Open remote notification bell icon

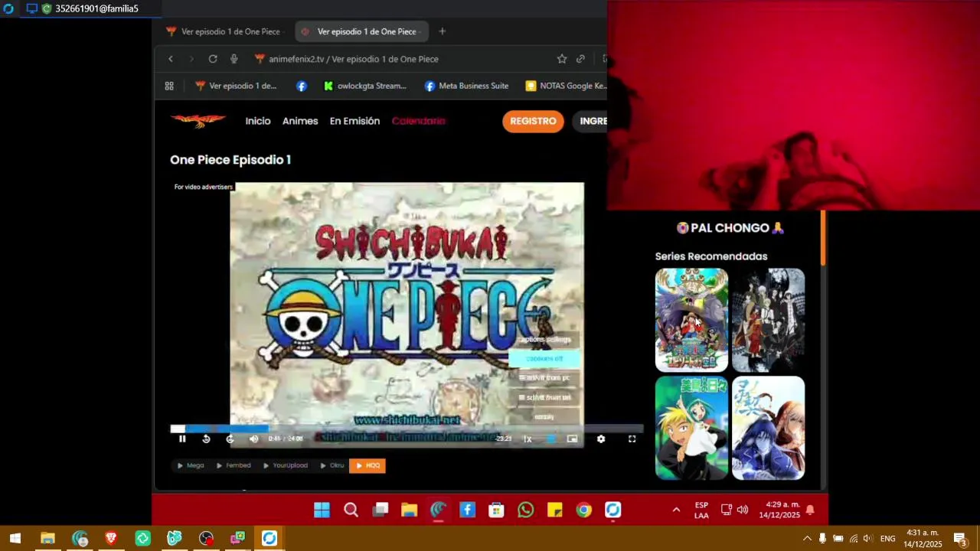tap(810, 510)
